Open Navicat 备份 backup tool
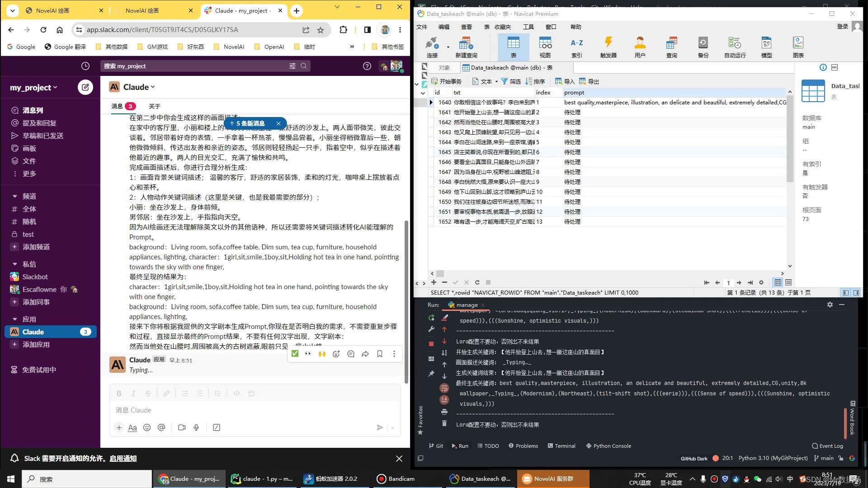This screenshot has width=868, height=488. click(703, 47)
